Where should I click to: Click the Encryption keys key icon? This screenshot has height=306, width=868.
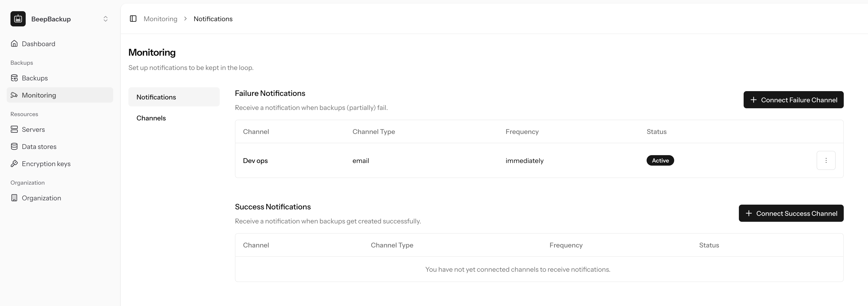pos(14,164)
